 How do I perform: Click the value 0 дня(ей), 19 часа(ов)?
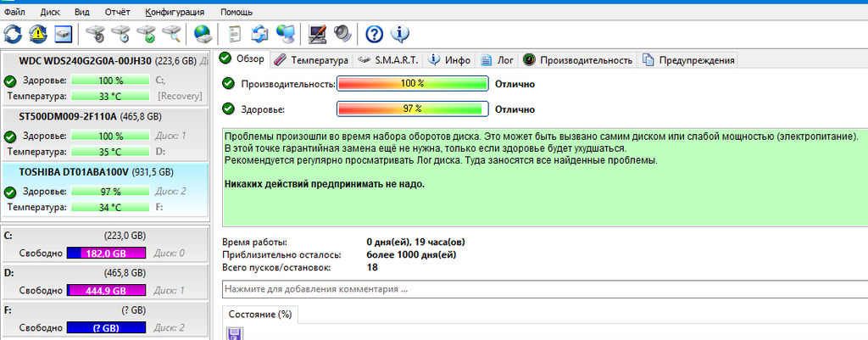point(415,242)
